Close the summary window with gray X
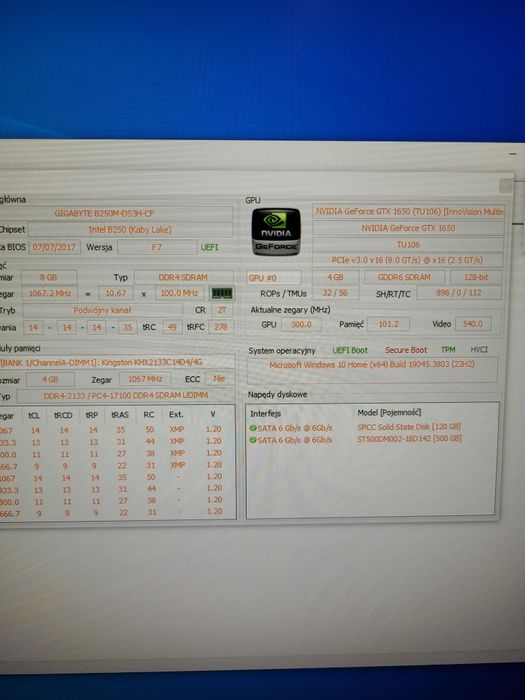This screenshot has height=700, width=525. [x=505, y=185]
